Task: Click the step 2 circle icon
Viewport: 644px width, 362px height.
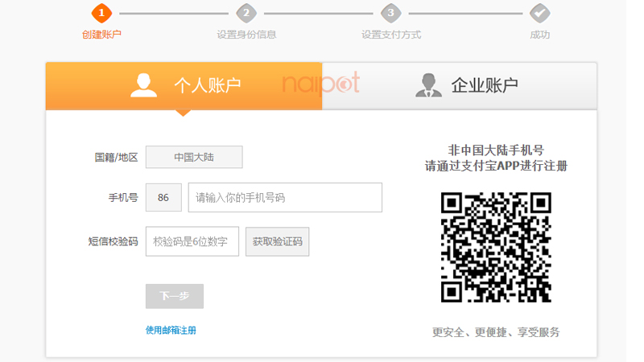Action: coord(246,13)
